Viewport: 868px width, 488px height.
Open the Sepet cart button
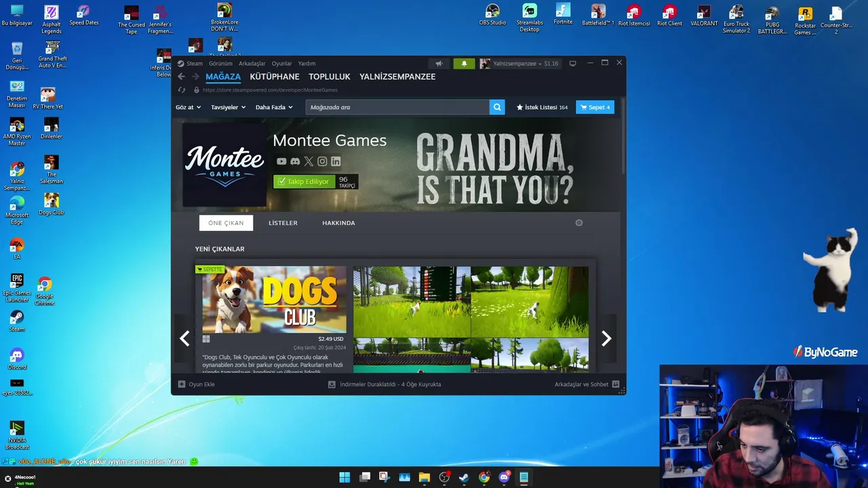coord(595,107)
